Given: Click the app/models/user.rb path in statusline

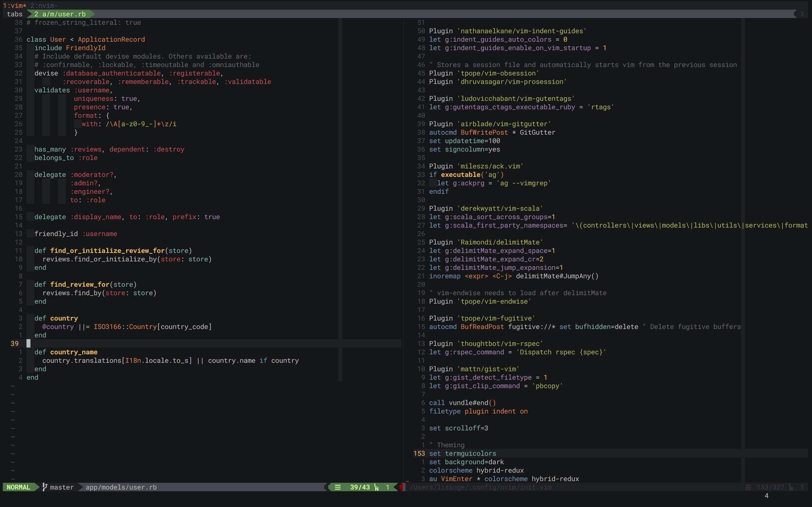Looking at the screenshot, I should [121, 487].
